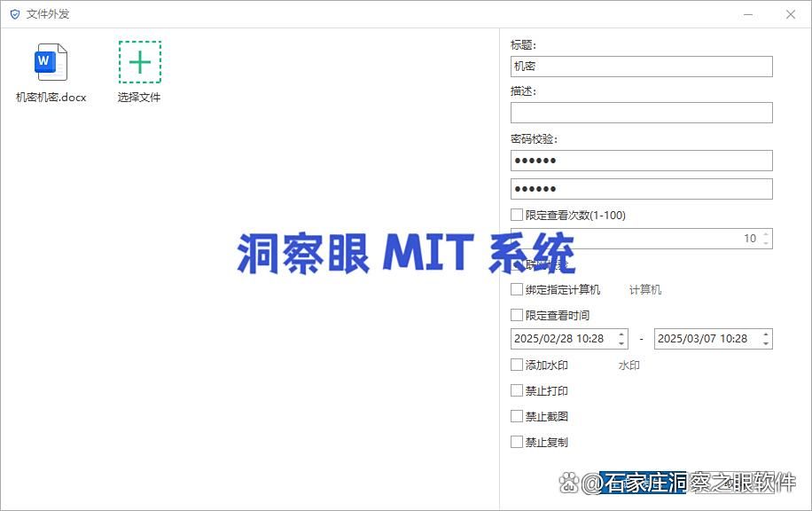Image resolution: width=812 pixels, height=511 pixels.
Task: Increase view count with up stepper arrow
Action: (766, 234)
